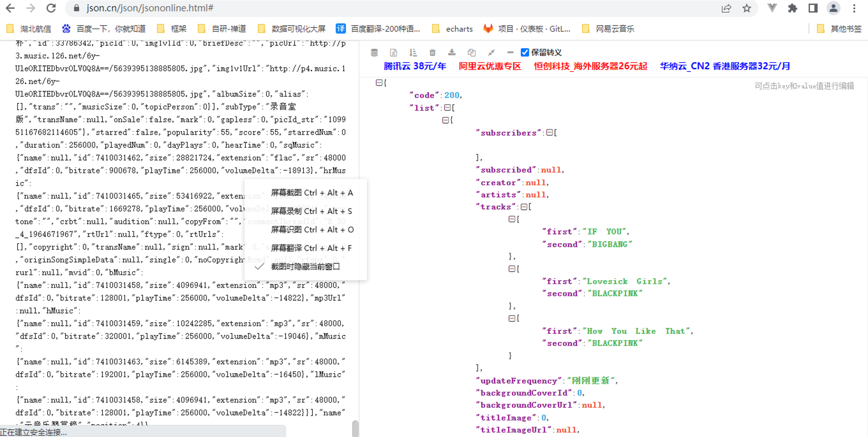868x437 pixels.
Task: Go back with browser back arrow
Action: (10, 8)
